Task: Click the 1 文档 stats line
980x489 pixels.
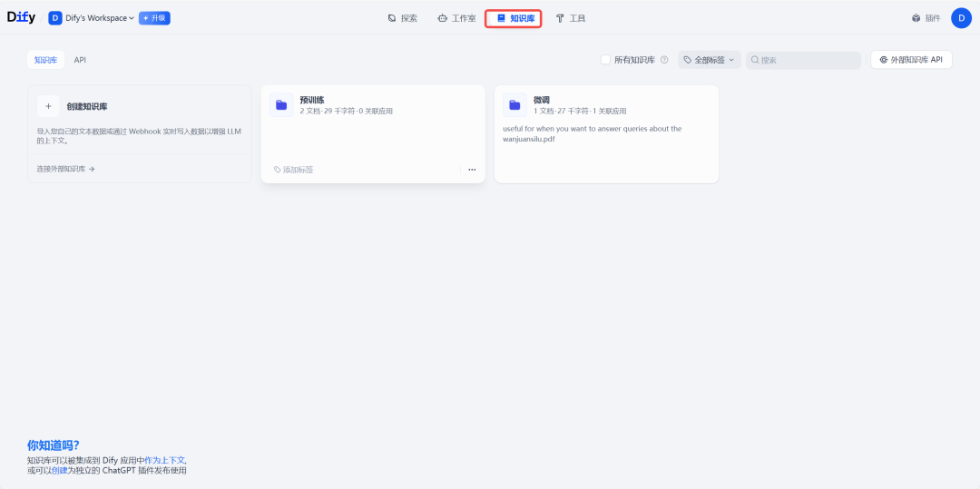Action: pyautogui.click(x=580, y=112)
